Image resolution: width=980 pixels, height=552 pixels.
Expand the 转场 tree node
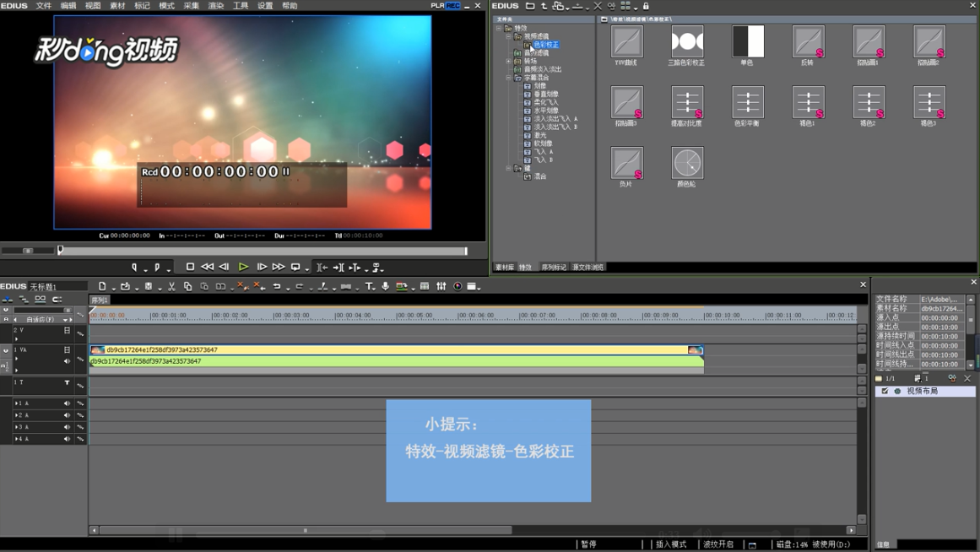pyautogui.click(x=508, y=62)
